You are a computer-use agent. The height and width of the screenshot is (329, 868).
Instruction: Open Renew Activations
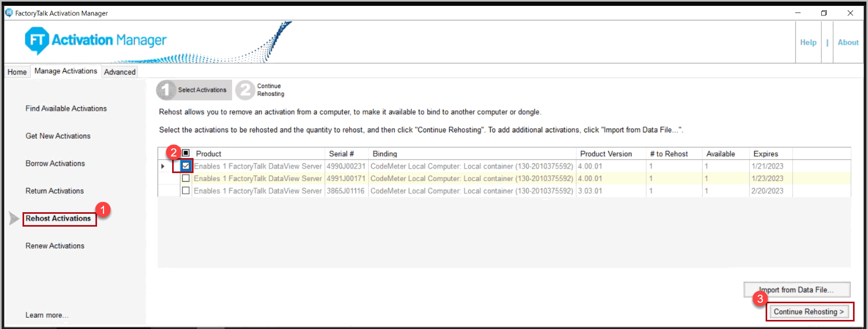coord(55,246)
